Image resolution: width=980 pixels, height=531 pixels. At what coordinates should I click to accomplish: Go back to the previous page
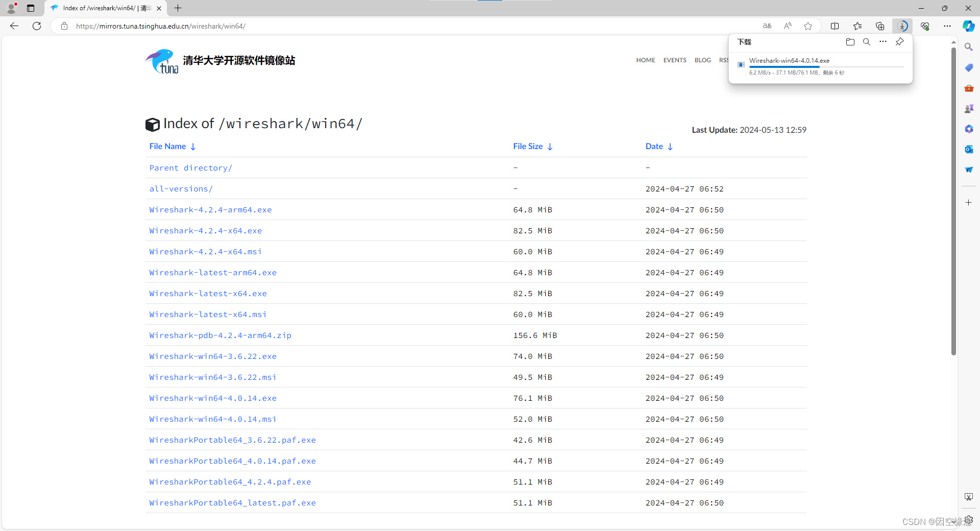pos(14,26)
